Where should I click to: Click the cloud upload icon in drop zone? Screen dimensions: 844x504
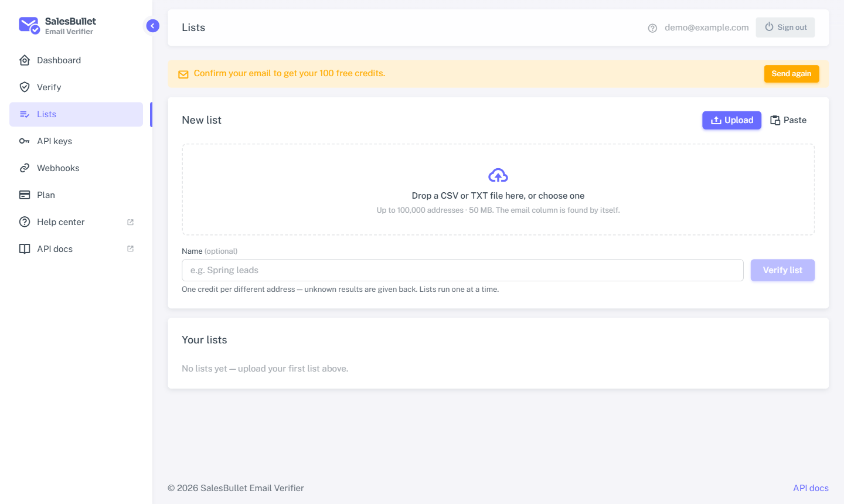coord(498,175)
